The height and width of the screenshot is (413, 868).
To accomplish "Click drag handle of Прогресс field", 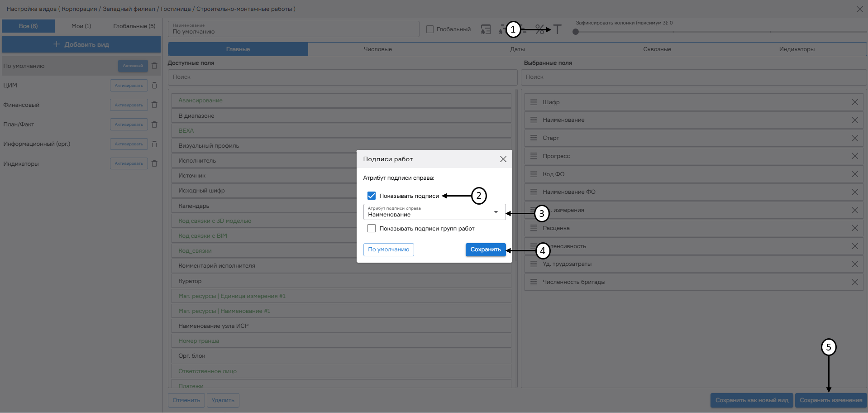I will (x=534, y=156).
